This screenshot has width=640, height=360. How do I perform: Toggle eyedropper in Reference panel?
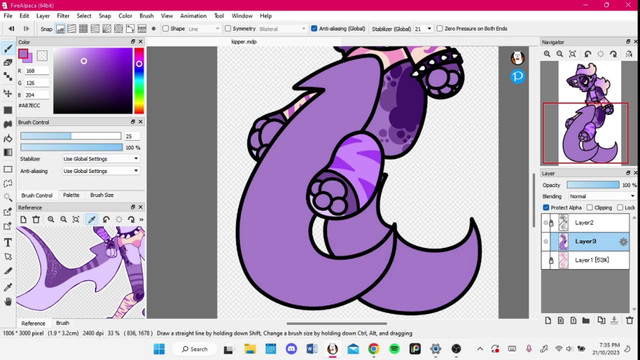tap(91, 220)
